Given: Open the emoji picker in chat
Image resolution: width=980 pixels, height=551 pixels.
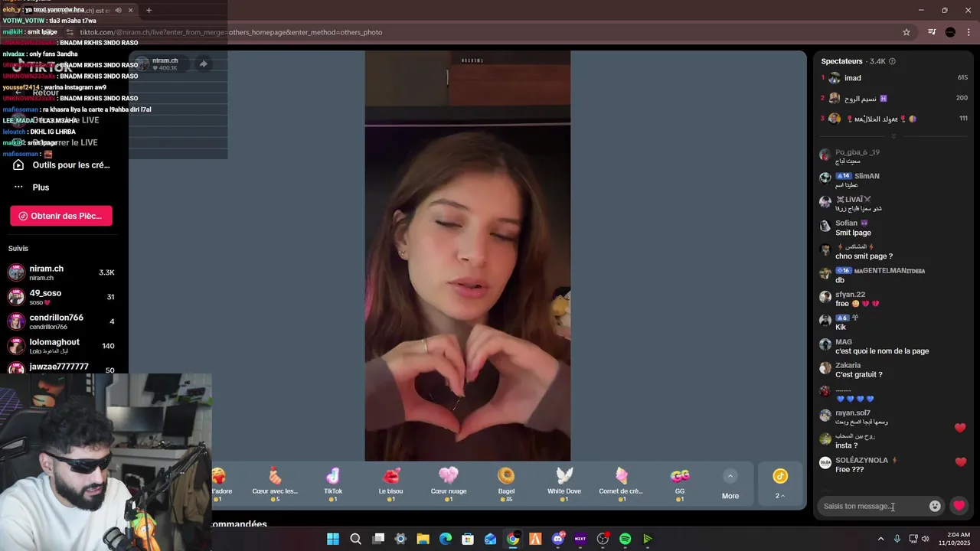Looking at the screenshot, I should (x=935, y=506).
